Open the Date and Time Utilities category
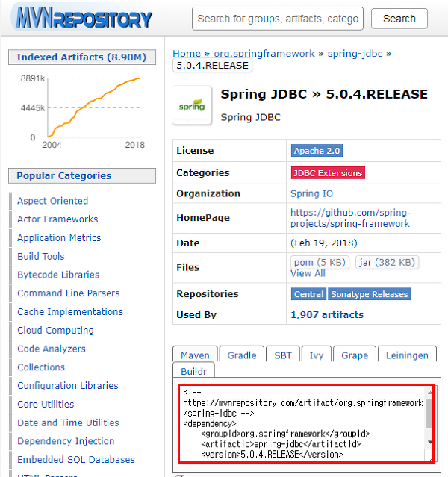The image size is (448, 477). 68,423
